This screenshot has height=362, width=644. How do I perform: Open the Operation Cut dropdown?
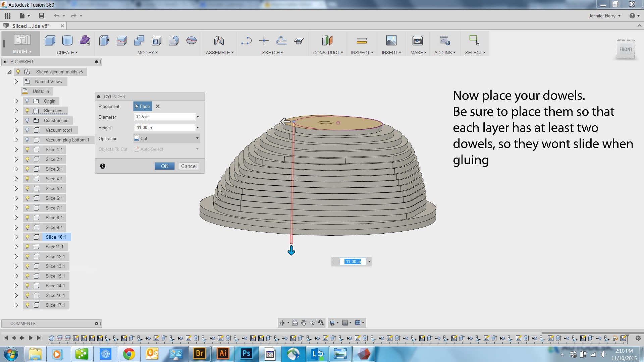click(x=167, y=138)
